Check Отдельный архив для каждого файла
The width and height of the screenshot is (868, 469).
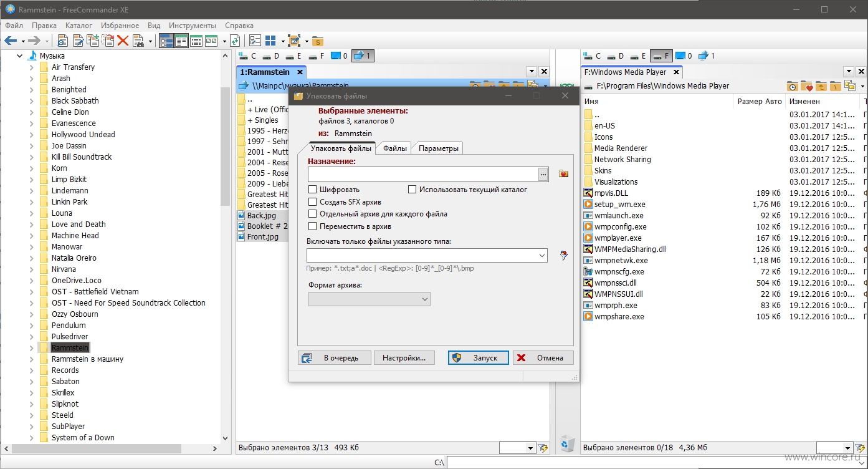point(313,214)
